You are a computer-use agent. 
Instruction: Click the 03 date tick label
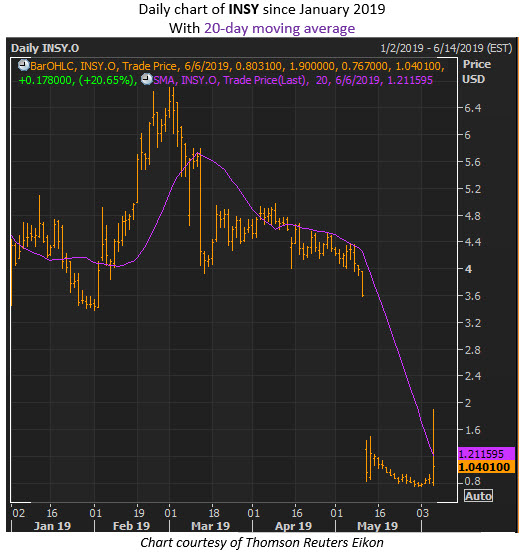pos(422,513)
